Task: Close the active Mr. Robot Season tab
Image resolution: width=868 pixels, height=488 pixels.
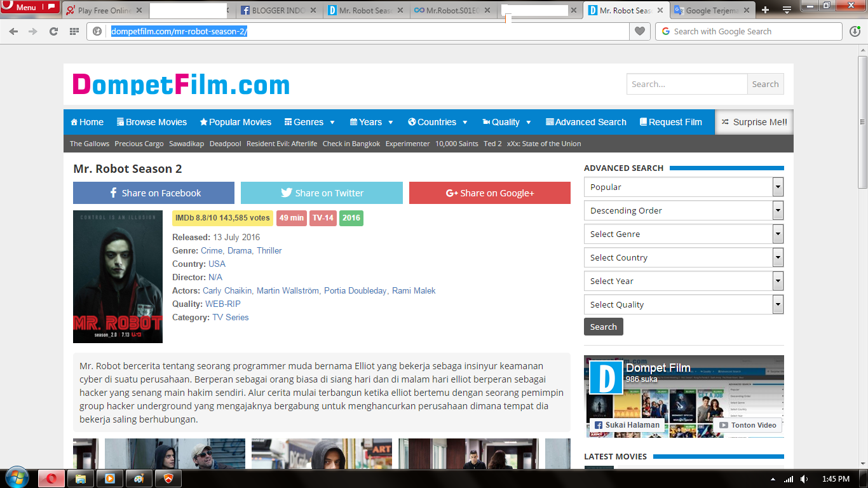Action: pyautogui.click(x=660, y=10)
